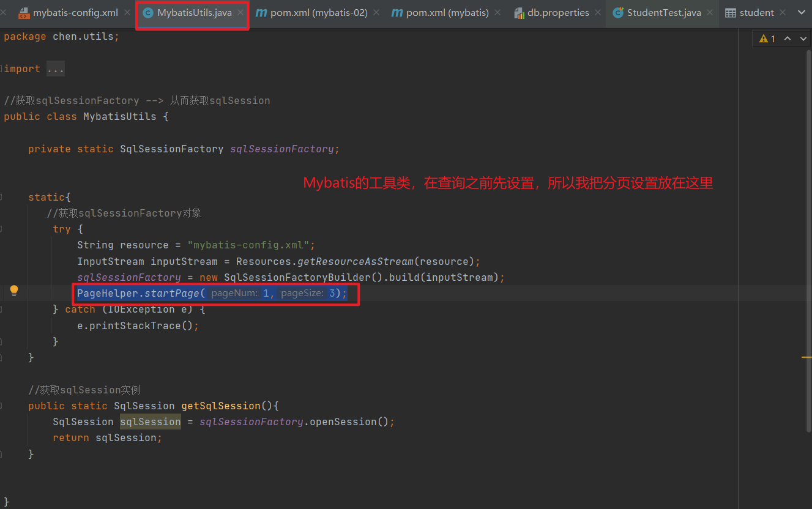Expand the folded import ellipsis
The image size is (812, 509).
pyautogui.click(x=55, y=69)
